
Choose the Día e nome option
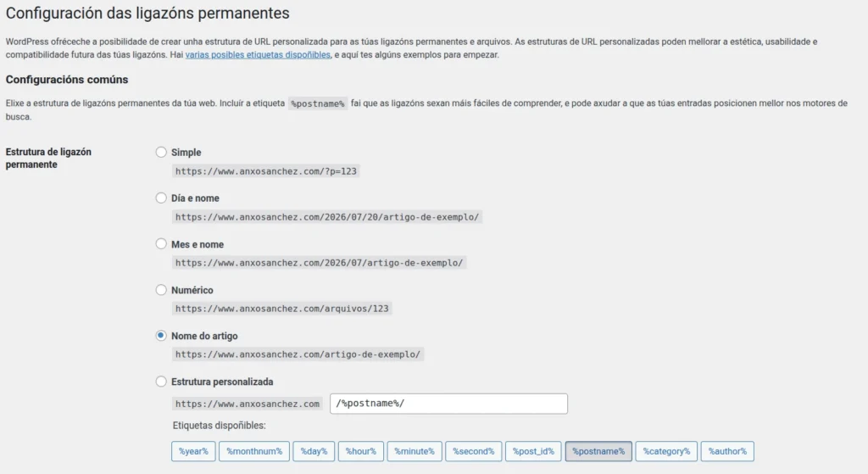click(x=161, y=198)
